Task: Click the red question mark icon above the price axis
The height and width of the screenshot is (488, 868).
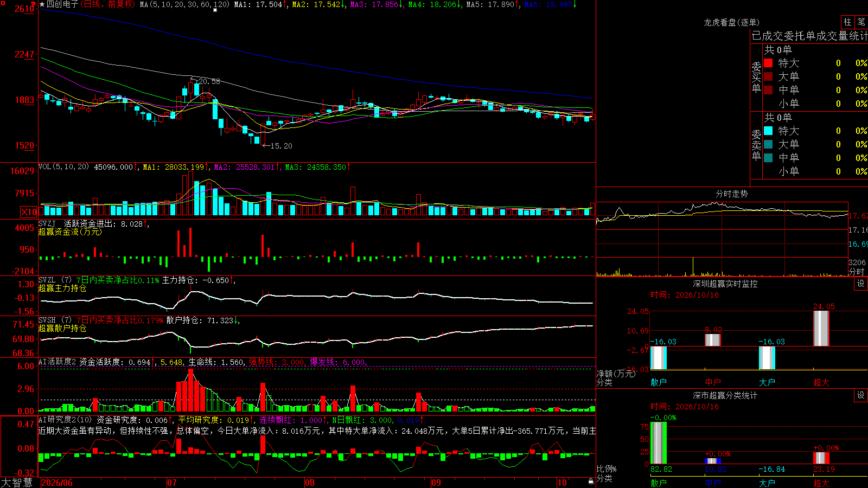Action: [x=34, y=5]
